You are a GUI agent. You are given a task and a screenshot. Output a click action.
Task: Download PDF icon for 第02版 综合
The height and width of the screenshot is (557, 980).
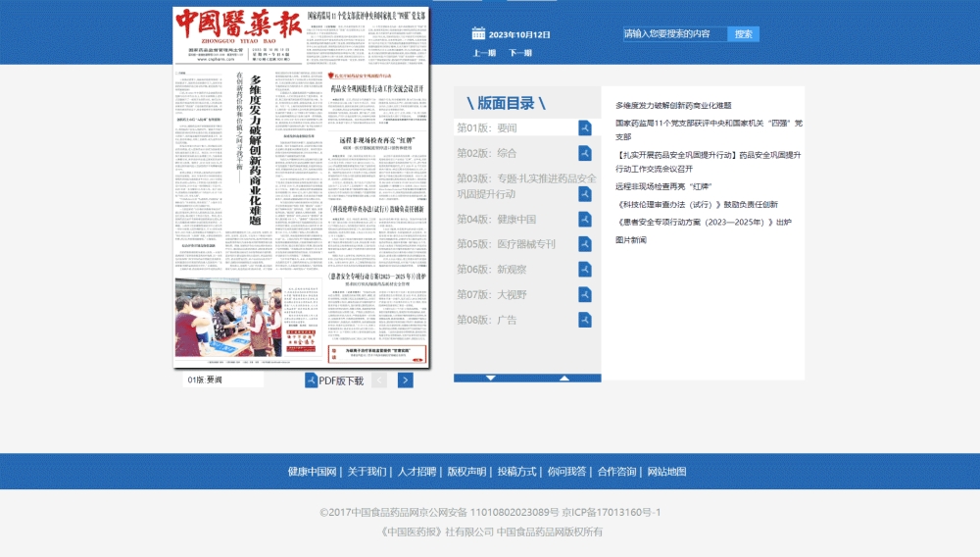[x=584, y=153]
